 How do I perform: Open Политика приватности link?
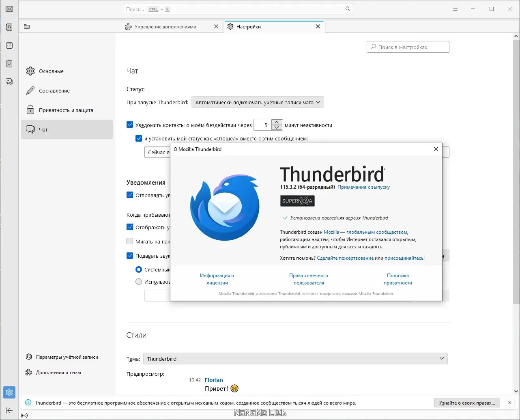point(398,279)
